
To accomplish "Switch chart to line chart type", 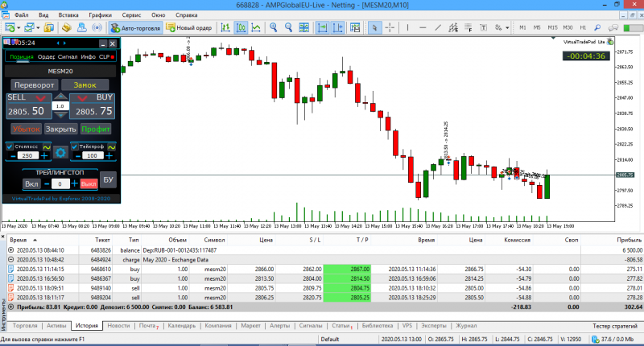I will pyautogui.click(x=256, y=27).
